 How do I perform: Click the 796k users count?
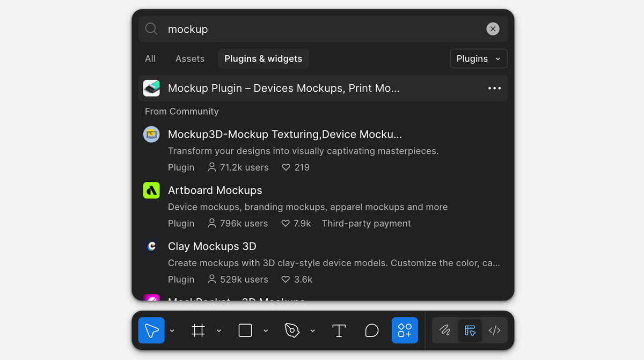tap(238, 223)
